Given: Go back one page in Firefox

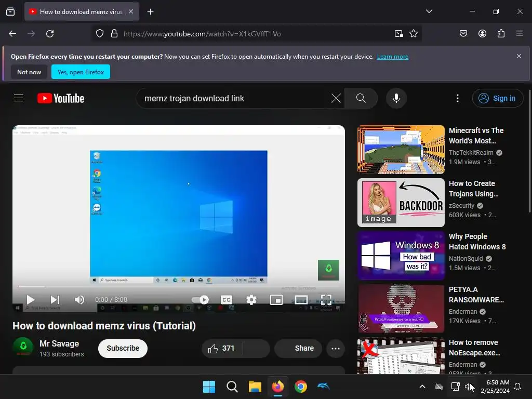Looking at the screenshot, I should (12, 34).
